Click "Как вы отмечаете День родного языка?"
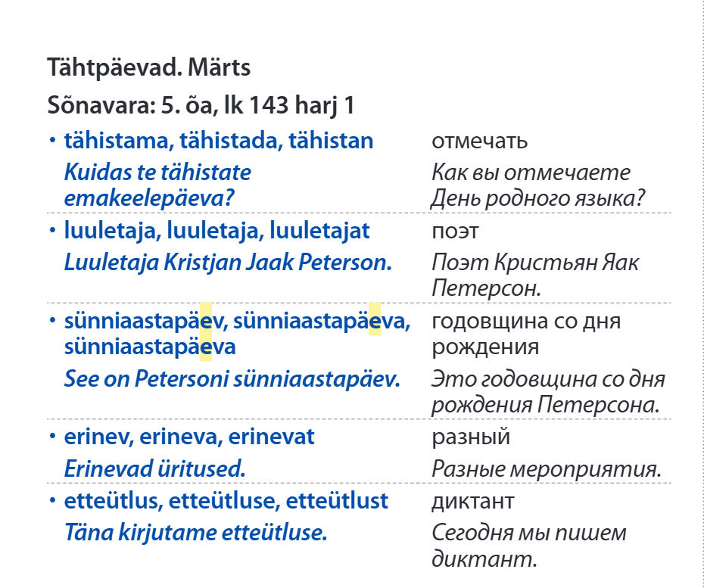This screenshot has width=704, height=588. pyautogui.click(x=537, y=185)
